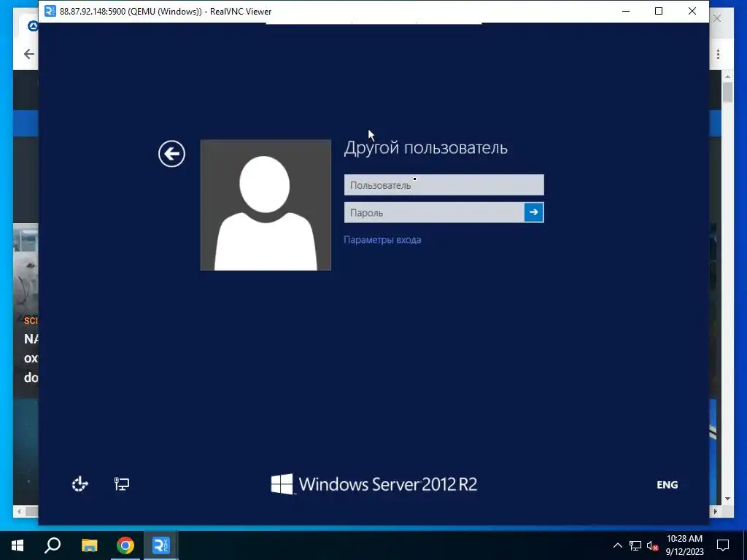Click the network icon on login screen
Image resolution: width=747 pixels, height=560 pixels.
tap(122, 484)
